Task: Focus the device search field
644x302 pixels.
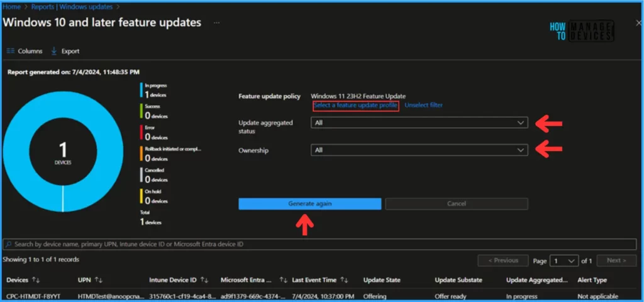Action: click(x=319, y=244)
